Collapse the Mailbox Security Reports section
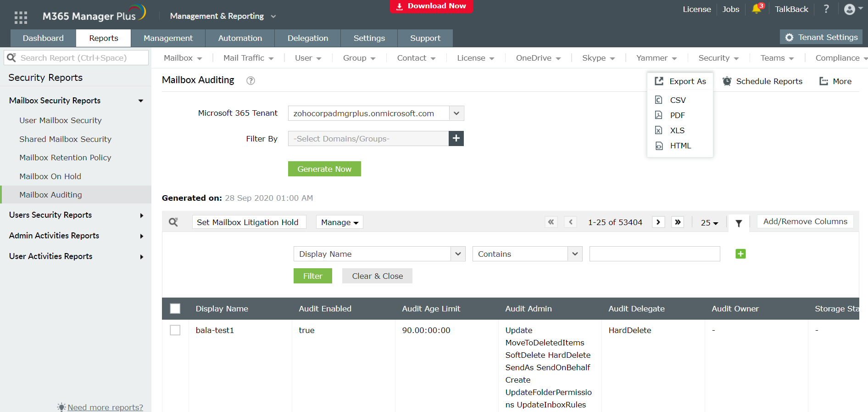Screen dimensions: 868x412 (x=141, y=101)
